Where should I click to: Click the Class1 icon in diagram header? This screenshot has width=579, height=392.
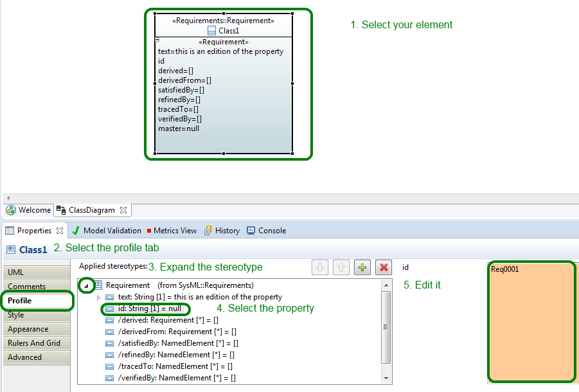coord(211,31)
